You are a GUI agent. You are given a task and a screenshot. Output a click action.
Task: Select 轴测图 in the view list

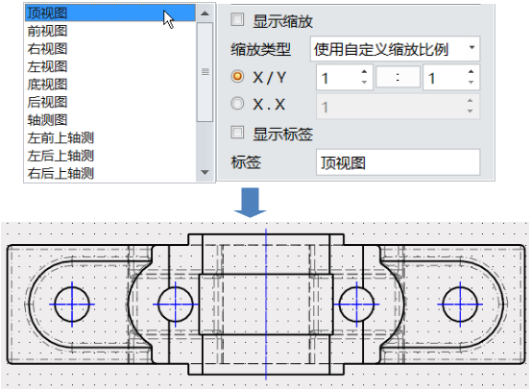tap(110, 120)
